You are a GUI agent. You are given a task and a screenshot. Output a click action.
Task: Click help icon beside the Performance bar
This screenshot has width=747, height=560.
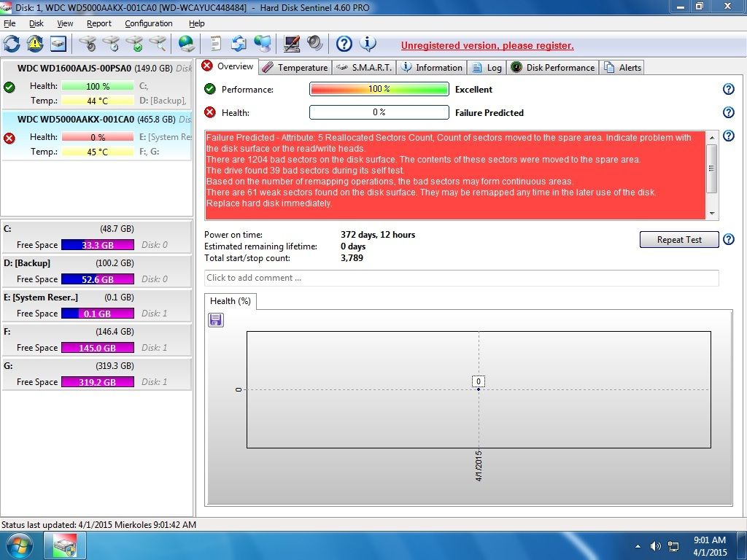coord(727,90)
